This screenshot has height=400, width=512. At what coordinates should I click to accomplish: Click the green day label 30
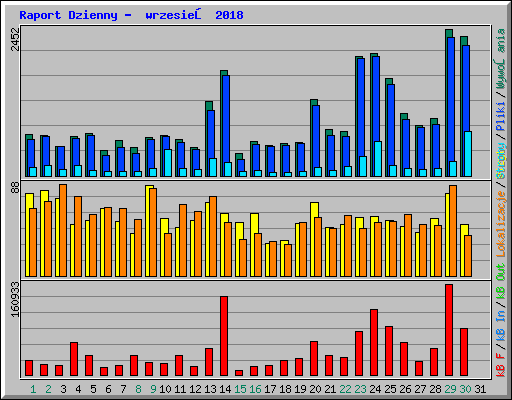[x=465, y=389]
